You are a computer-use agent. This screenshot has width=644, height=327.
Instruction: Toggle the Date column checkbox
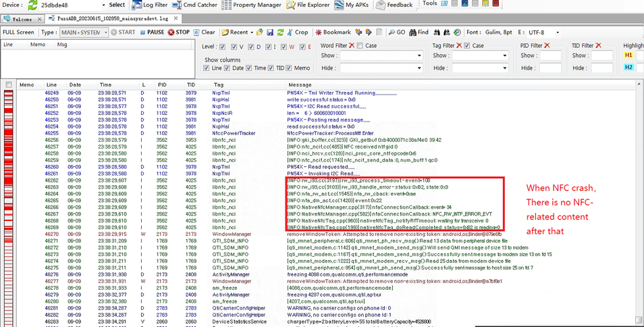point(227,68)
